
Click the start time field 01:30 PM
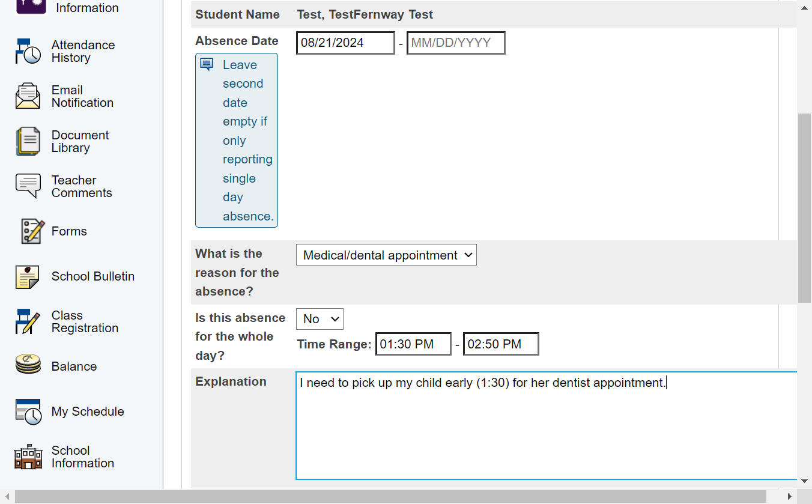(413, 344)
